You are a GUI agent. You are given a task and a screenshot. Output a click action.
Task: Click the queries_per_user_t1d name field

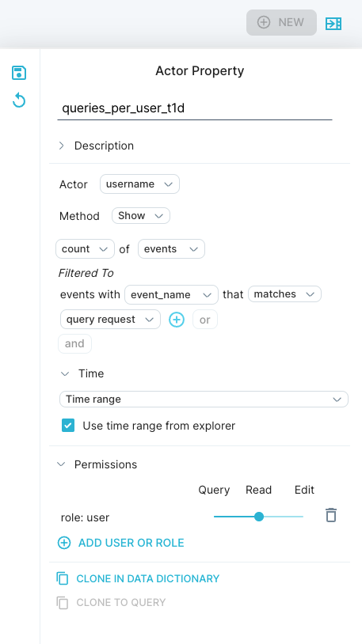(x=195, y=108)
